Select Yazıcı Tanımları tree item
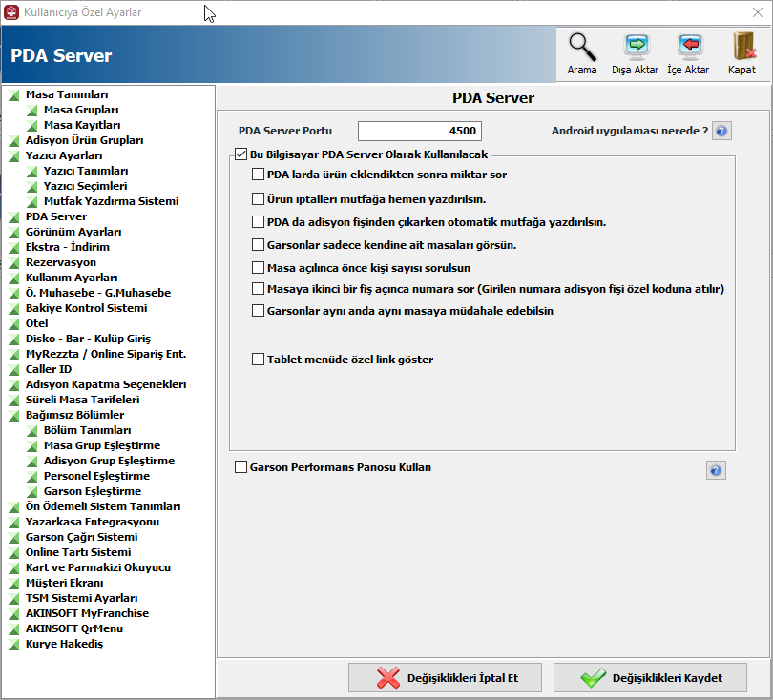 [86, 171]
